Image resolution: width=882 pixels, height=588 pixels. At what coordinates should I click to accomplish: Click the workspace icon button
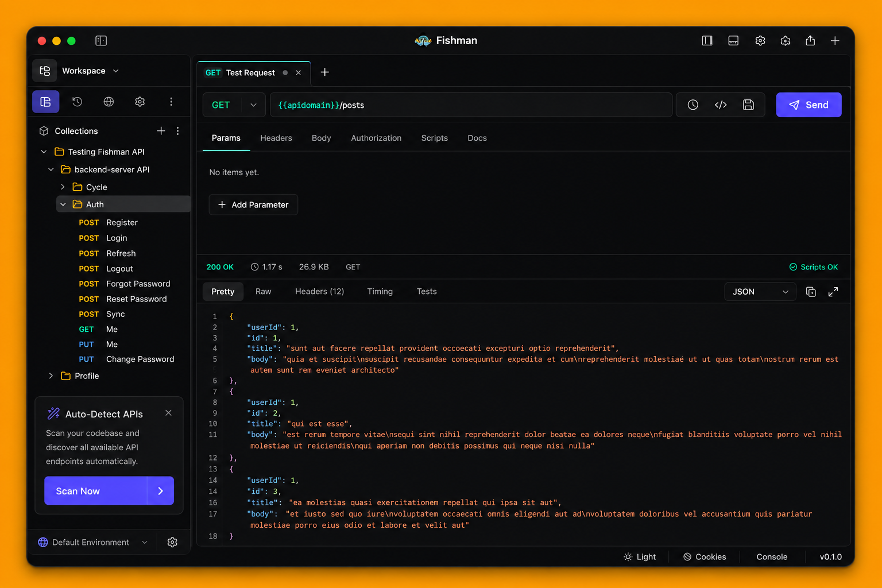45,71
